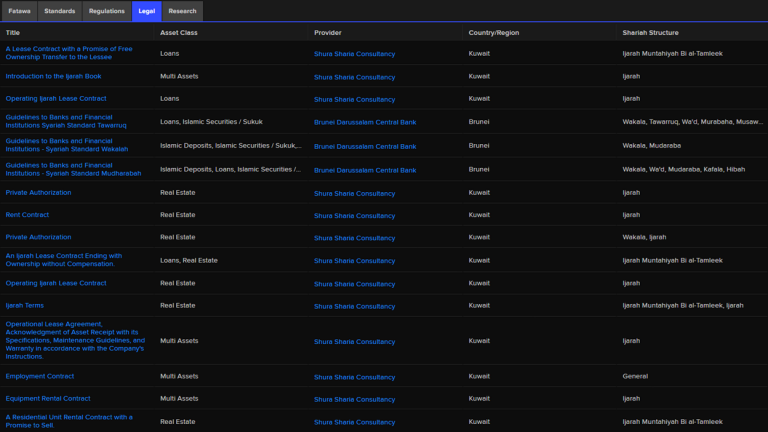This screenshot has width=768, height=432.
Task: Open Operating Ijarah Lease Contract in Real Estate row
Action: pos(56,283)
